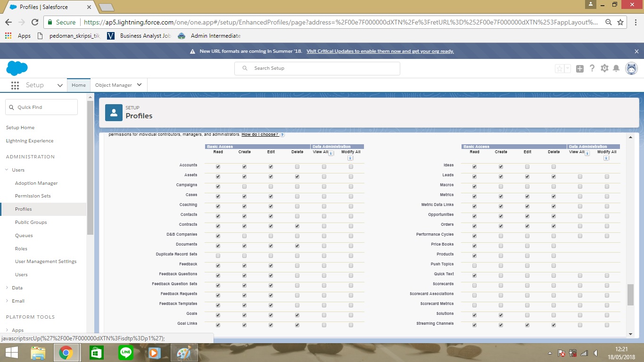Image resolution: width=644 pixels, height=362 pixels.
Task: Click info icon under right Modify All
Action: (x=606, y=158)
